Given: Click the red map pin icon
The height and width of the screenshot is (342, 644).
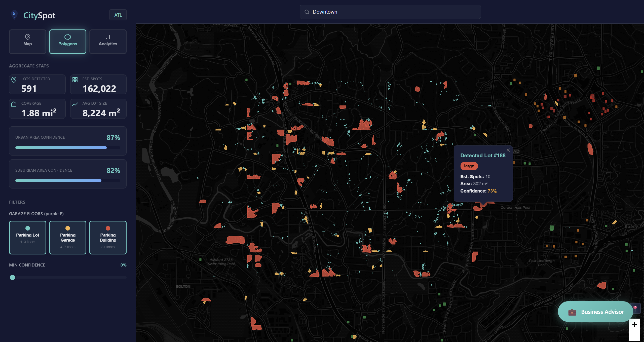Looking at the screenshot, I should pos(635,308).
